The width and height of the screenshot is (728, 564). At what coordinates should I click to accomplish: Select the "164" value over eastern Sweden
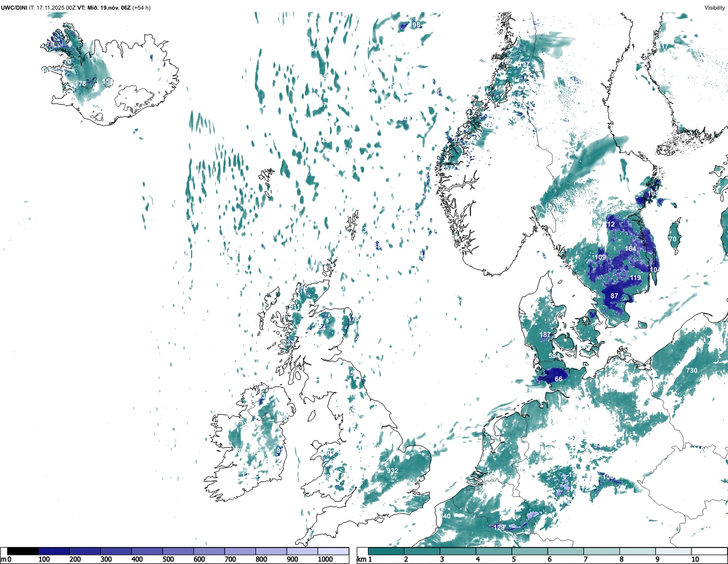[x=631, y=249]
